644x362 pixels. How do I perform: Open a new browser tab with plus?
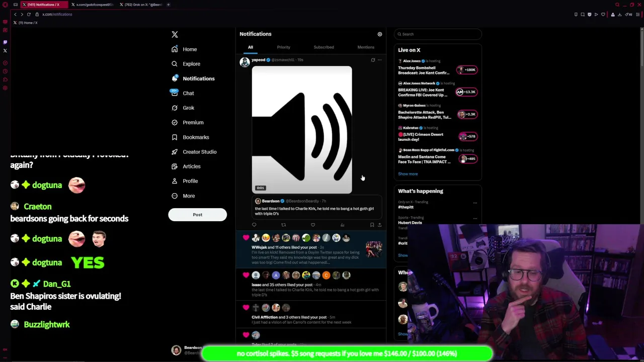point(169,5)
